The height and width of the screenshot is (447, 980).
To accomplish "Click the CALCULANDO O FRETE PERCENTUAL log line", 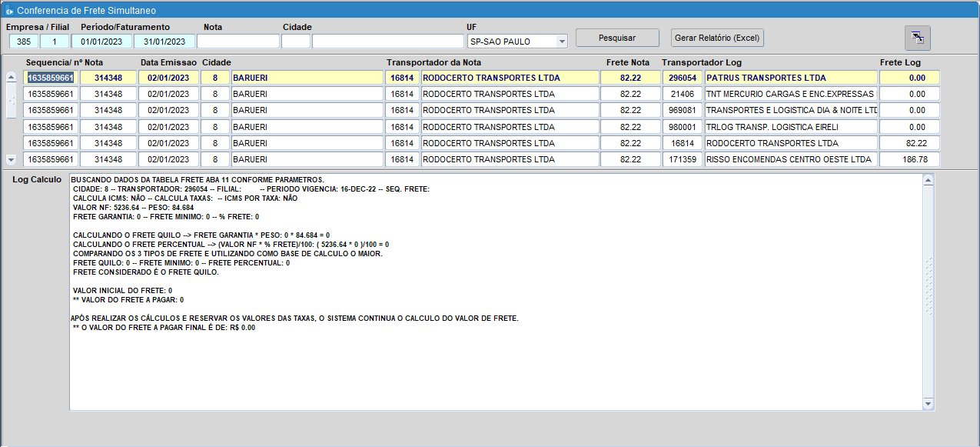I will 231,245.
